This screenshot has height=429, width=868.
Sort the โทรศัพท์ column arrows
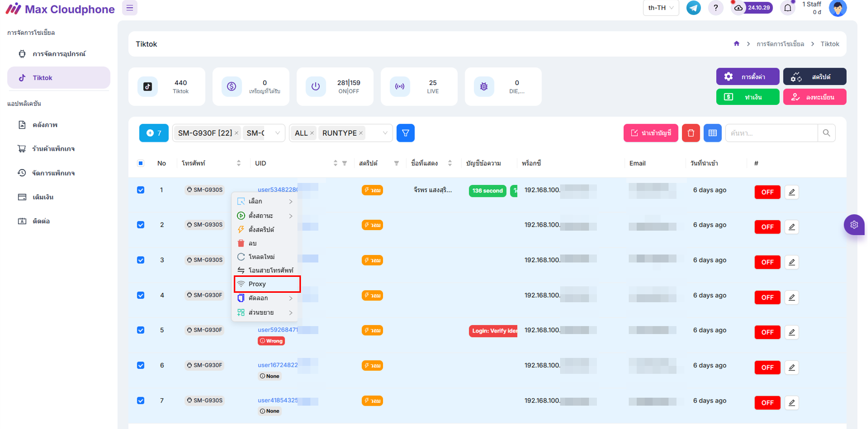click(239, 163)
